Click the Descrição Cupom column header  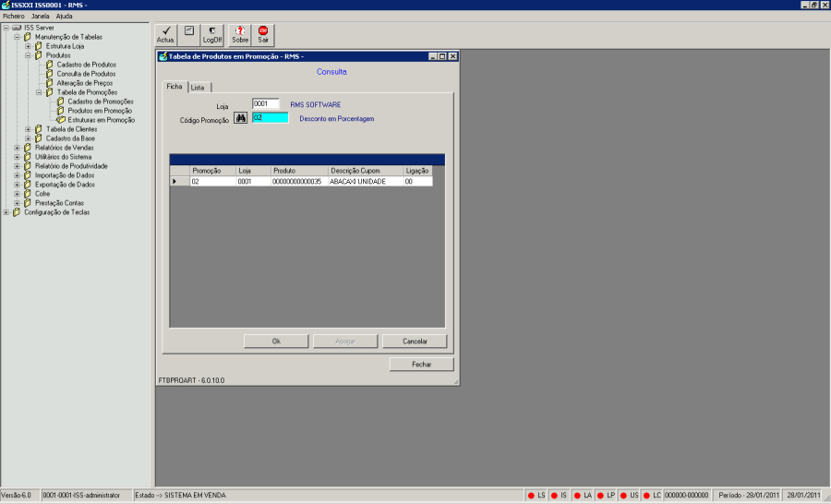tap(366, 171)
